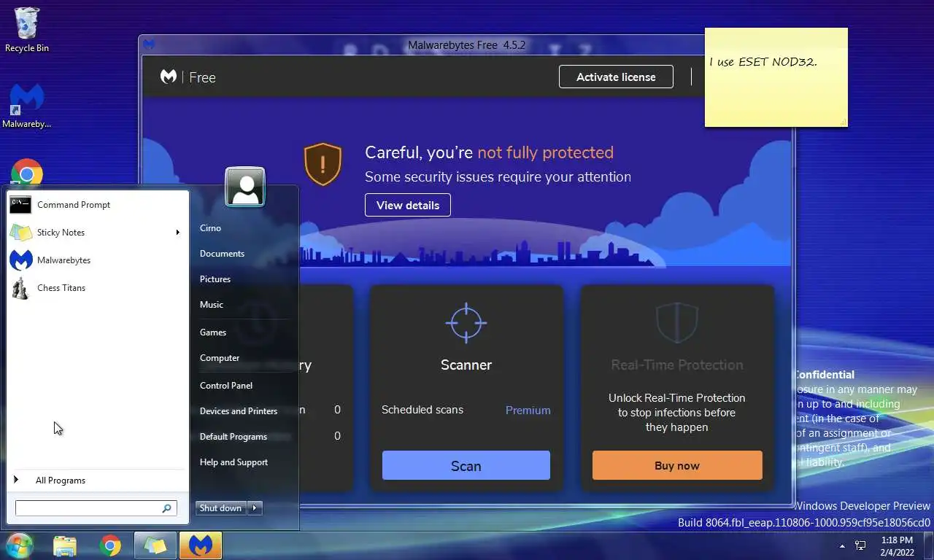Open the Shut down options arrow
The height and width of the screenshot is (560, 934).
[x=255, y=508]
